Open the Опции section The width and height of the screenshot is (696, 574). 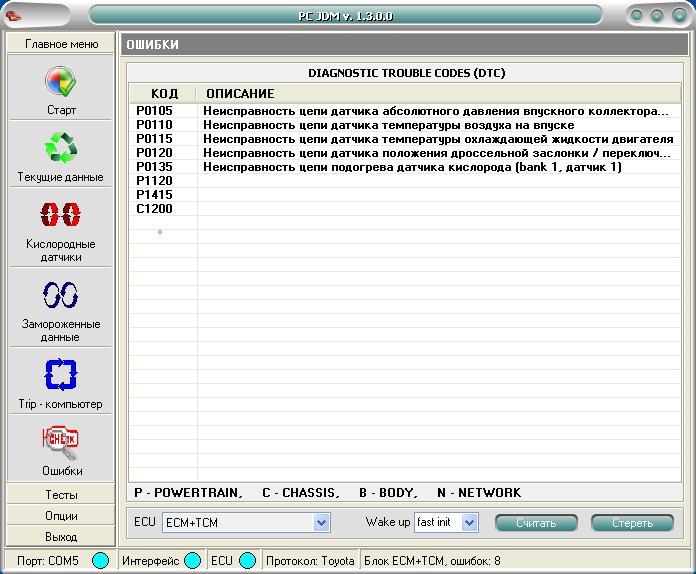61,516
